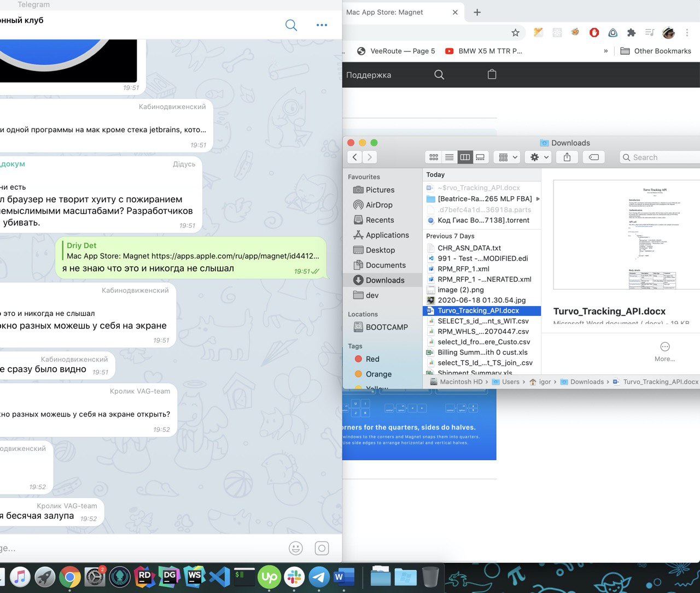The height and width of the screenshot is (593, 700).
Task: Open Slack from the Dock
Action: (294, 577)
